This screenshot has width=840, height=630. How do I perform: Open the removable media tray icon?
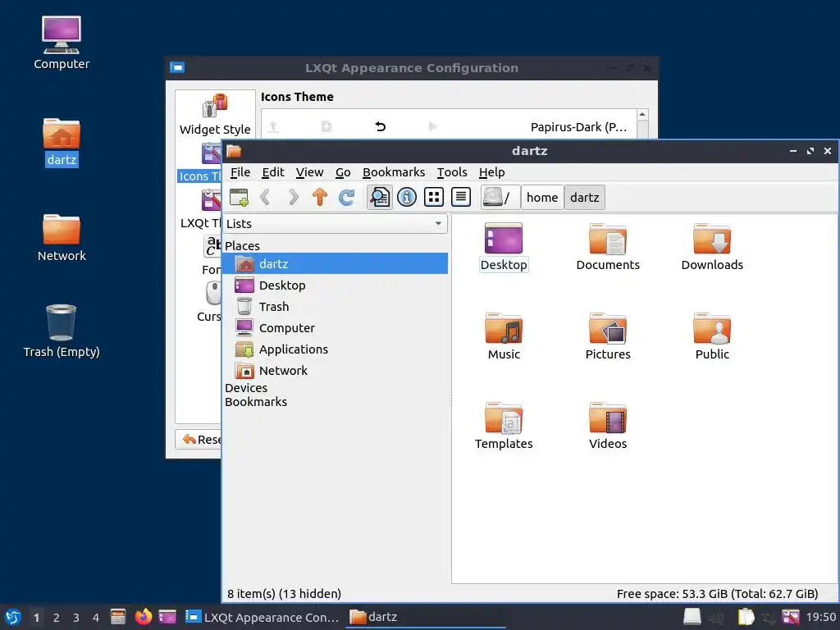pyautogui.click(x=692, y=617)
